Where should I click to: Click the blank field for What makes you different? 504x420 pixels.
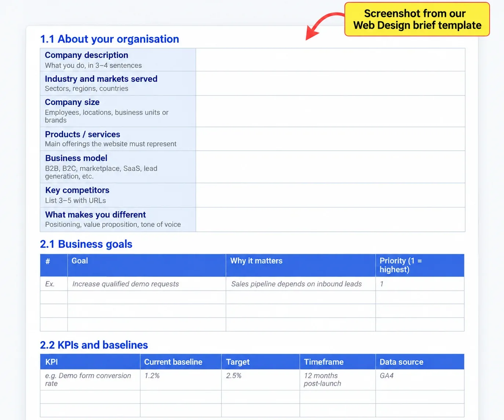click(330, 219)
